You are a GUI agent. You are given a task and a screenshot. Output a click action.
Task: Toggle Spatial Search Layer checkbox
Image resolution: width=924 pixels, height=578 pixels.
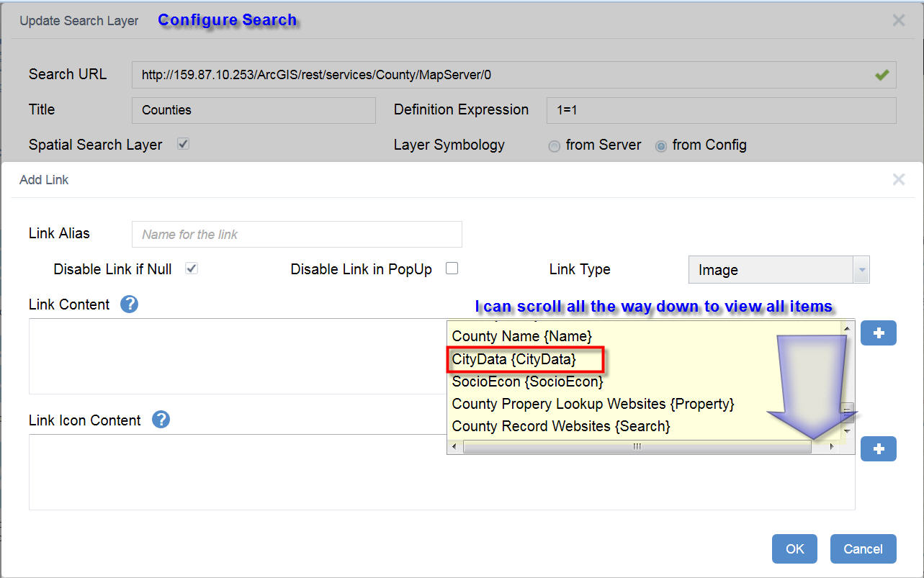(183, 144)
